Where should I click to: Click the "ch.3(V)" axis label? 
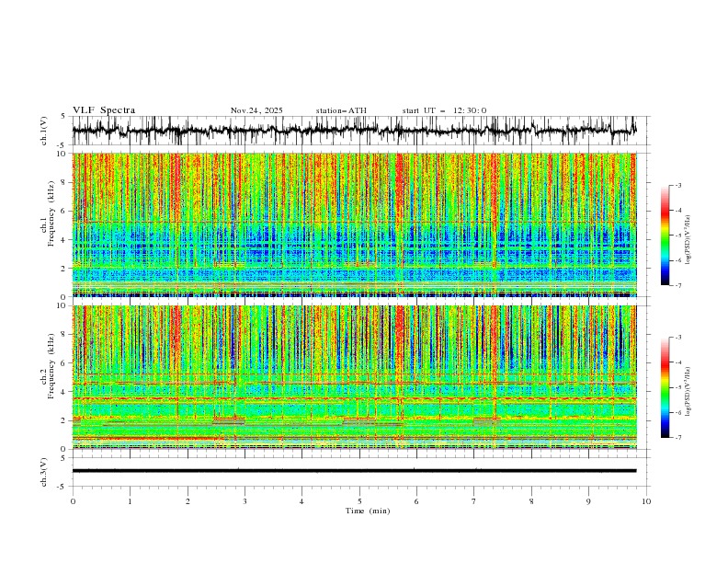click(x=44, y=472)
